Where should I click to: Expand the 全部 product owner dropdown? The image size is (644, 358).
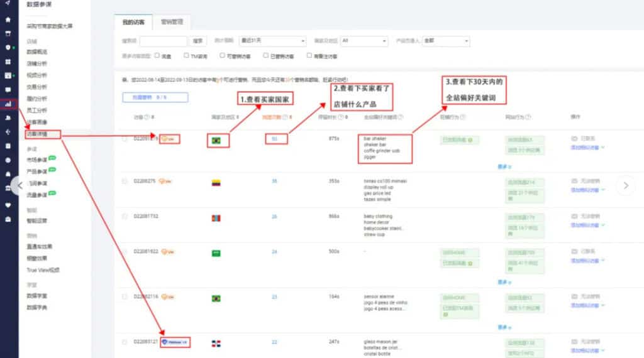[x=447, y=41]
